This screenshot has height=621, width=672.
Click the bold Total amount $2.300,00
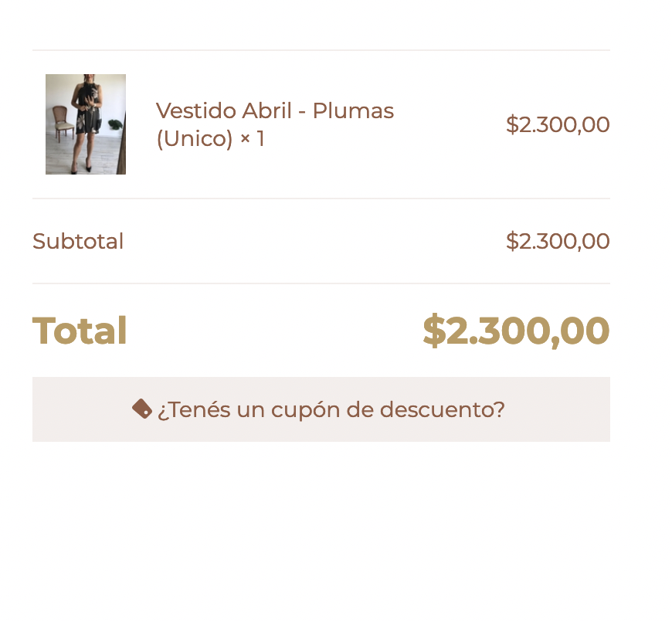click(516, 331)
